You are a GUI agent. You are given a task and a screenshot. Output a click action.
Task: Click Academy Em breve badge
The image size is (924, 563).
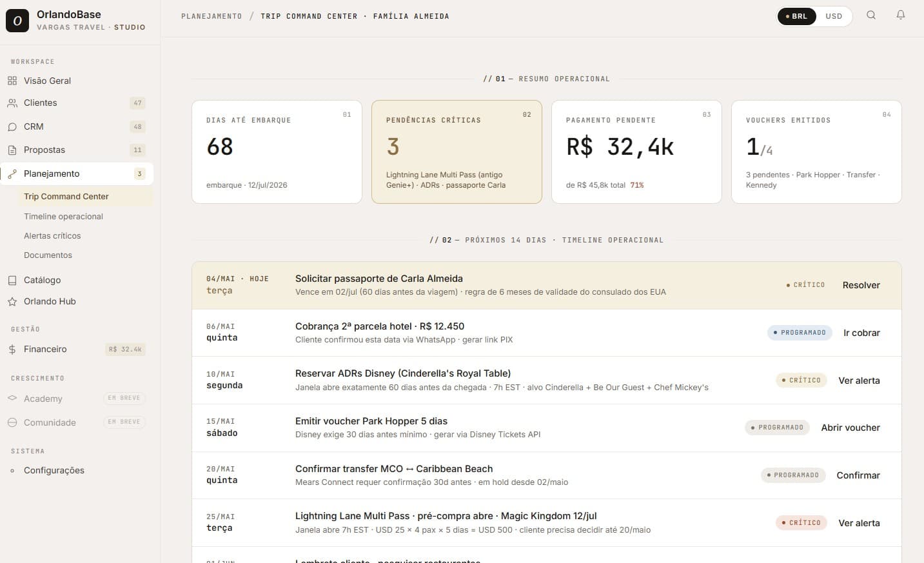pyautogui.click(x=124, y=398)
